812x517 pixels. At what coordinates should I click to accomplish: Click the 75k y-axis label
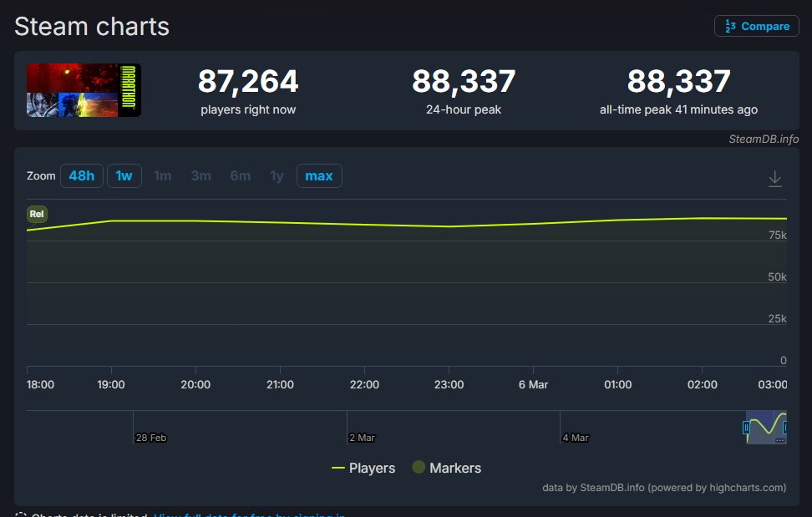point(777,235)
